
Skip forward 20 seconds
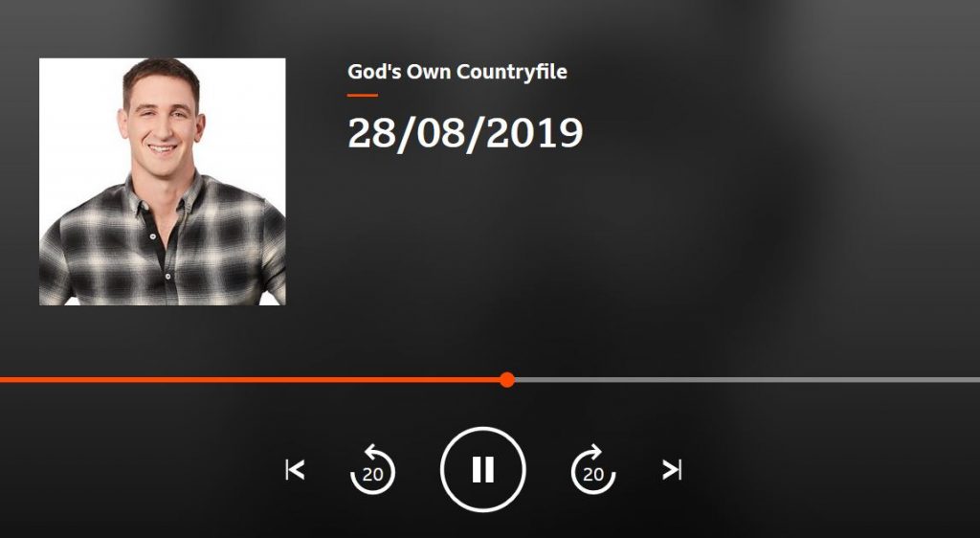pyautogui.click(x=593, y=469)
